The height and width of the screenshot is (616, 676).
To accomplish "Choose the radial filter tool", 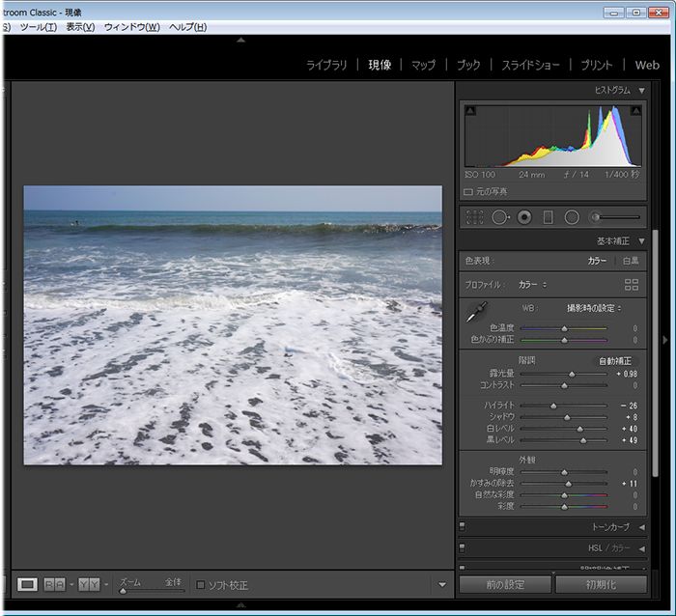I will [572, 217].
